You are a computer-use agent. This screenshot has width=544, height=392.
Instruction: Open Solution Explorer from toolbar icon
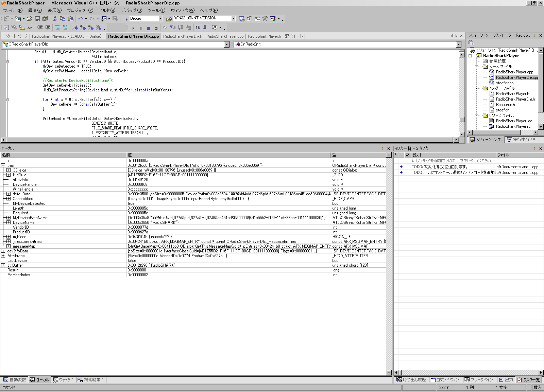(242, 19)
